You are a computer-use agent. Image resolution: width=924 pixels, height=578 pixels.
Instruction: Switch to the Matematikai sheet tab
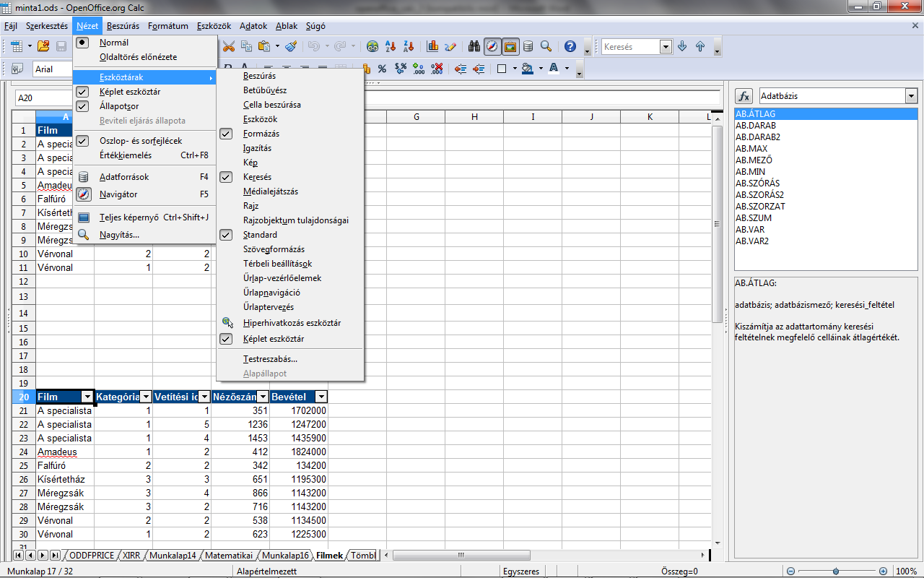click(229, 556)
